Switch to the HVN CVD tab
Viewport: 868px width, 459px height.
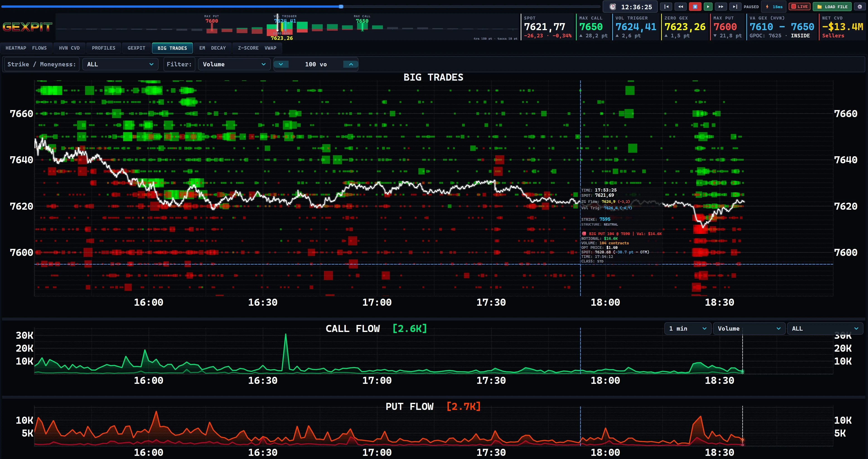pos(69,48)
